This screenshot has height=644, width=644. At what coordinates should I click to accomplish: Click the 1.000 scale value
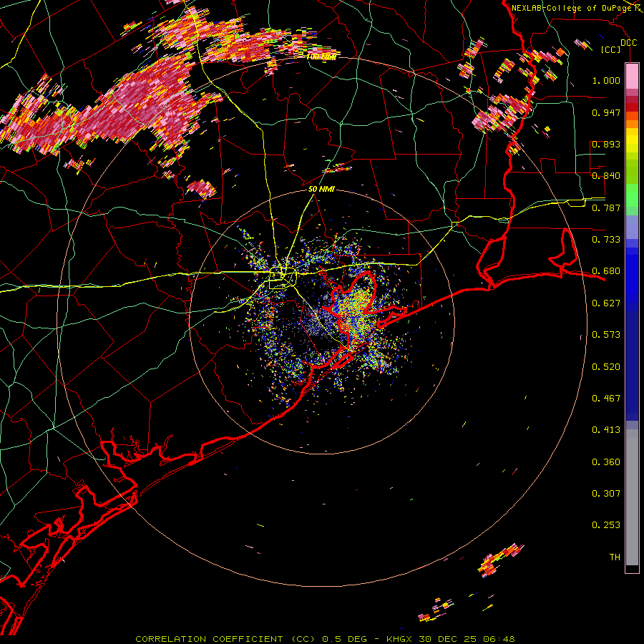[606, 80]
